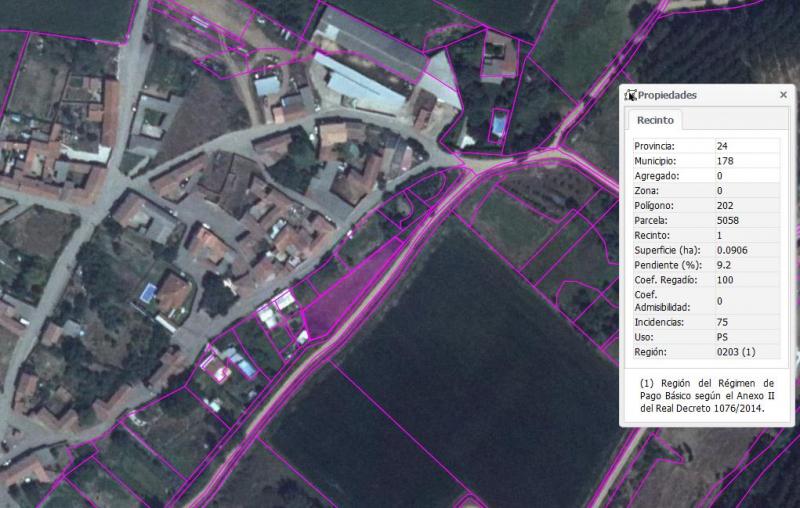This screenshot has width=800, height=508.
Task: Click the Provincia value 24
Action: (722, 146)
